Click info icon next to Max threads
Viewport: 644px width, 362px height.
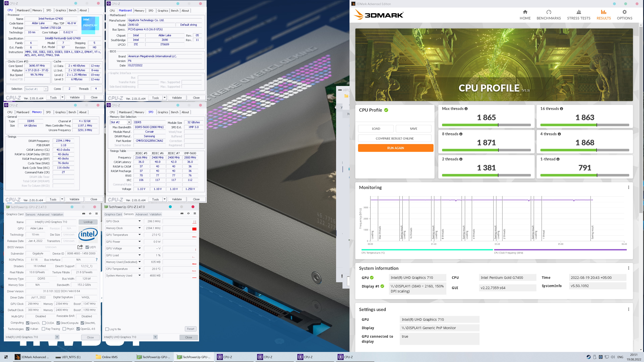click(466, 109)
